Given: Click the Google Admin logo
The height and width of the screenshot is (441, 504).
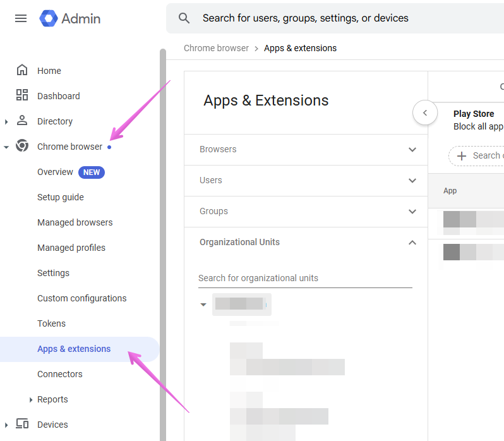Looking at the screenshot, I should (49, 18).
